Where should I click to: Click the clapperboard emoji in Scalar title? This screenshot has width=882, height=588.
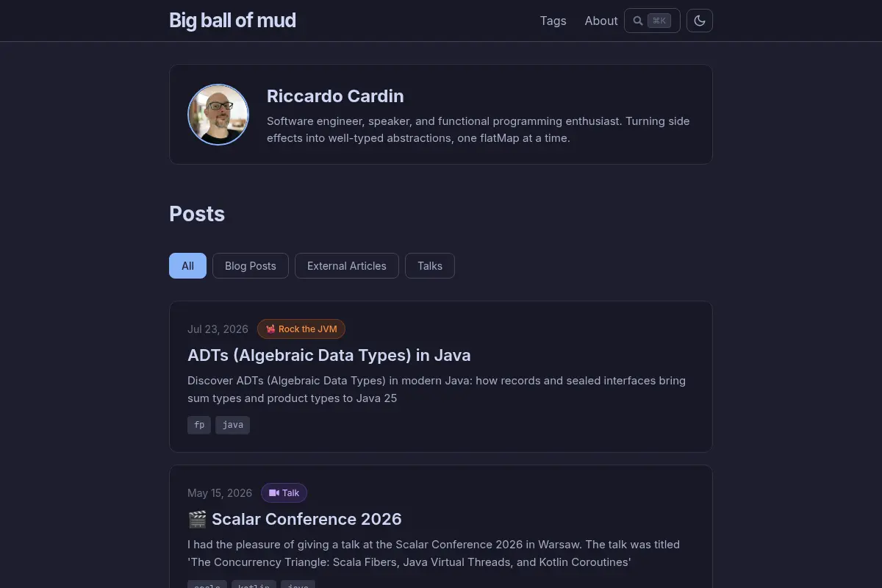tap(197, 520)
